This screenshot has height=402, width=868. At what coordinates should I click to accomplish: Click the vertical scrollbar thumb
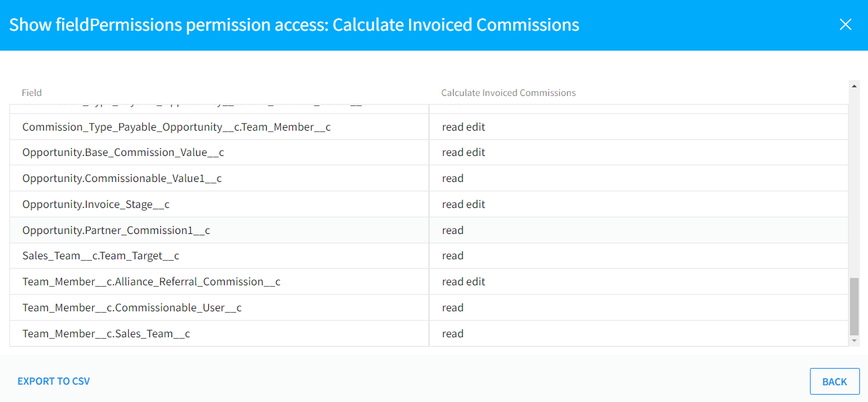854,307
